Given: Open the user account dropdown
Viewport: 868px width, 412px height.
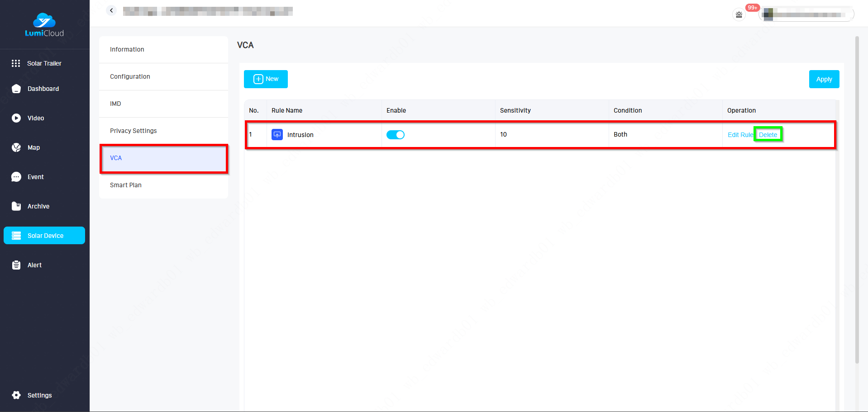Looking at the screenshot, I should 806,14.
